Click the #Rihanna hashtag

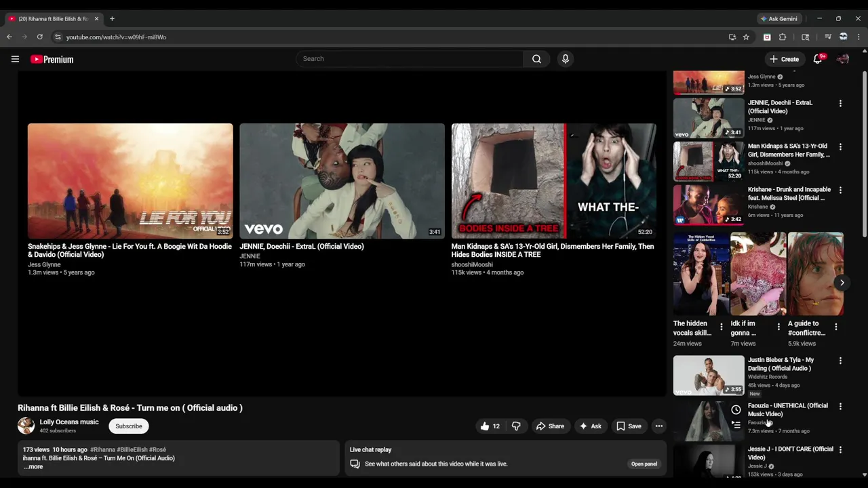pyautogui.click(x=103, y=449)
